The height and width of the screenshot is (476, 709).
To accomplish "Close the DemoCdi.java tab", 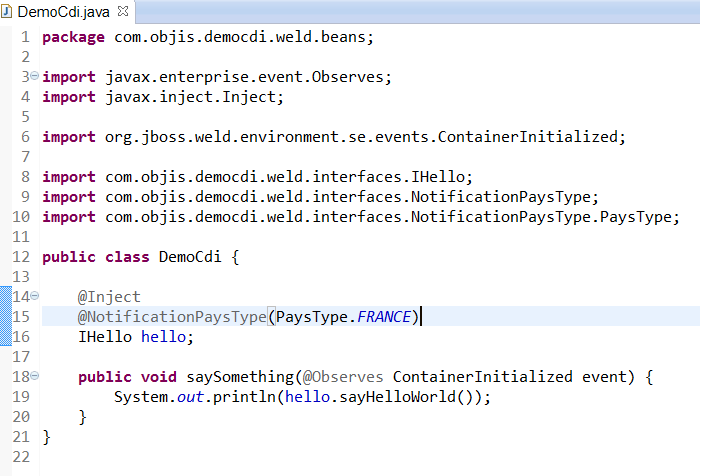I will click(x=123, y=12).
